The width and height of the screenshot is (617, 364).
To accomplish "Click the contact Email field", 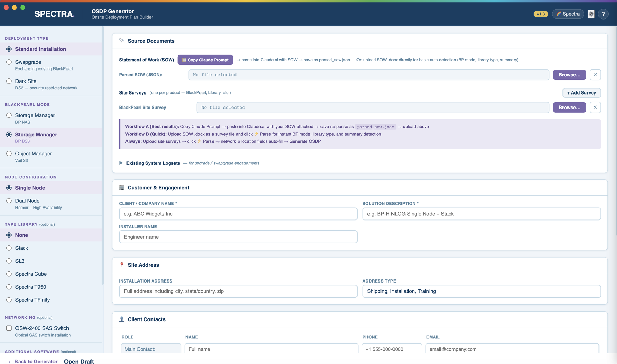I will (x=512, y=349).
